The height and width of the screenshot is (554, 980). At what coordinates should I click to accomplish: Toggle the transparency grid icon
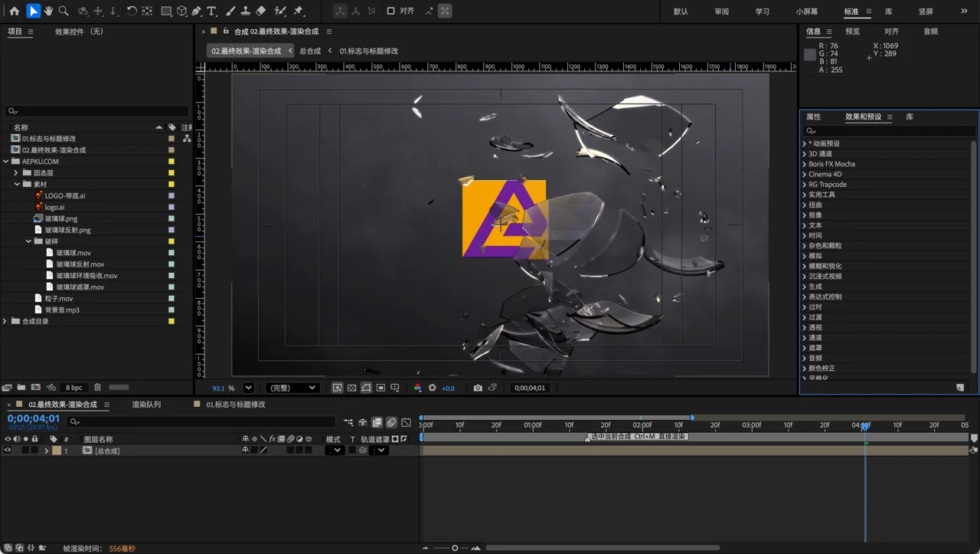tap(351, 388)
